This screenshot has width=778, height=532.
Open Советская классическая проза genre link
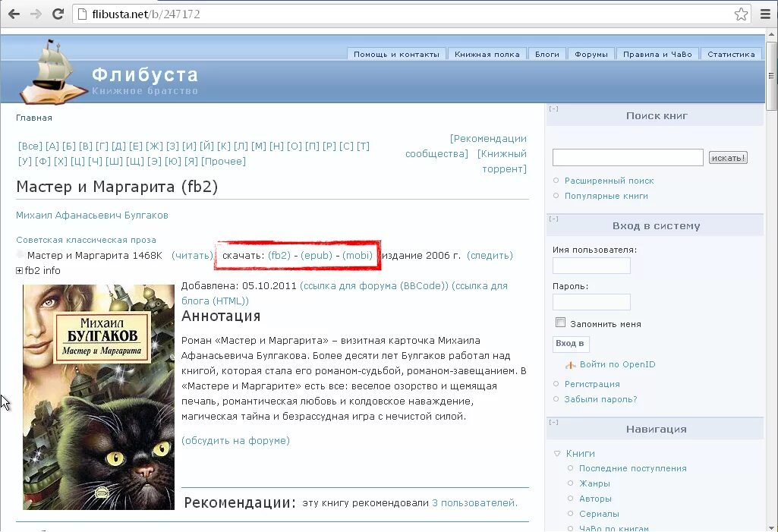(x=86, y=240)
